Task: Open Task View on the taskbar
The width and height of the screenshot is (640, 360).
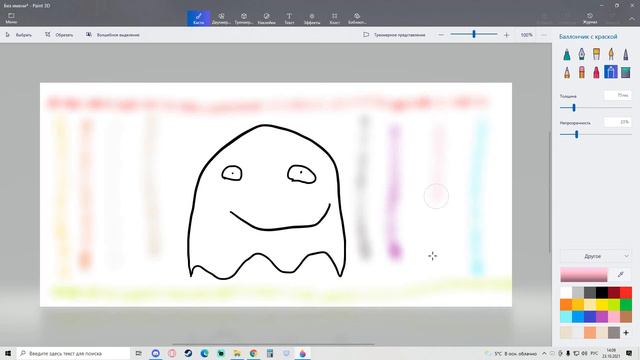Action: (139, 353)
